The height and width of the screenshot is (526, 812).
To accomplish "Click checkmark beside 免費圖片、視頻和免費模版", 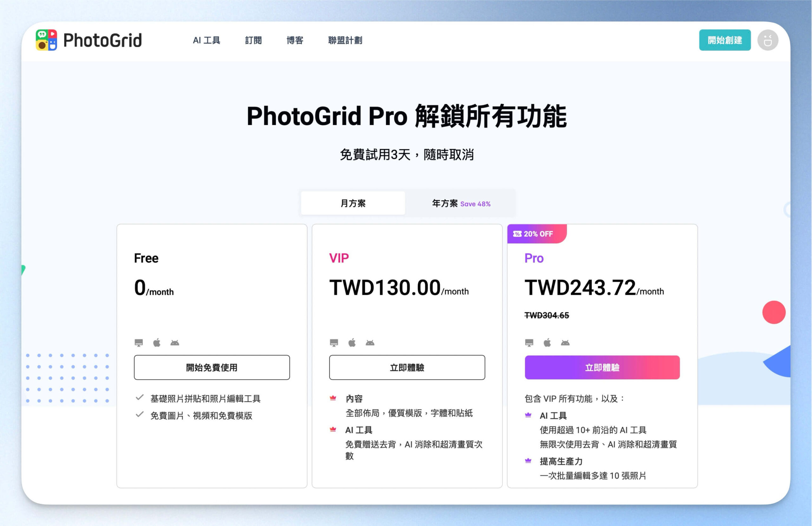I will click(140, 414).
